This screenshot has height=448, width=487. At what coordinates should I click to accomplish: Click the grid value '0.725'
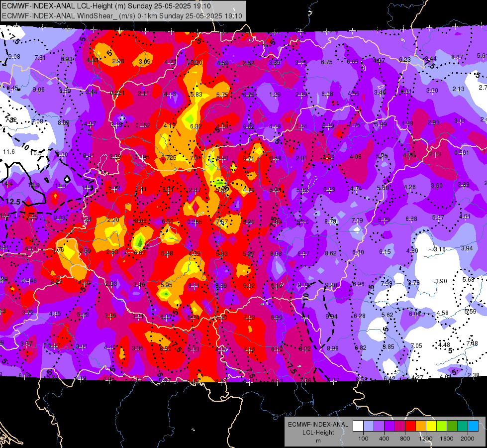[169, 158]
